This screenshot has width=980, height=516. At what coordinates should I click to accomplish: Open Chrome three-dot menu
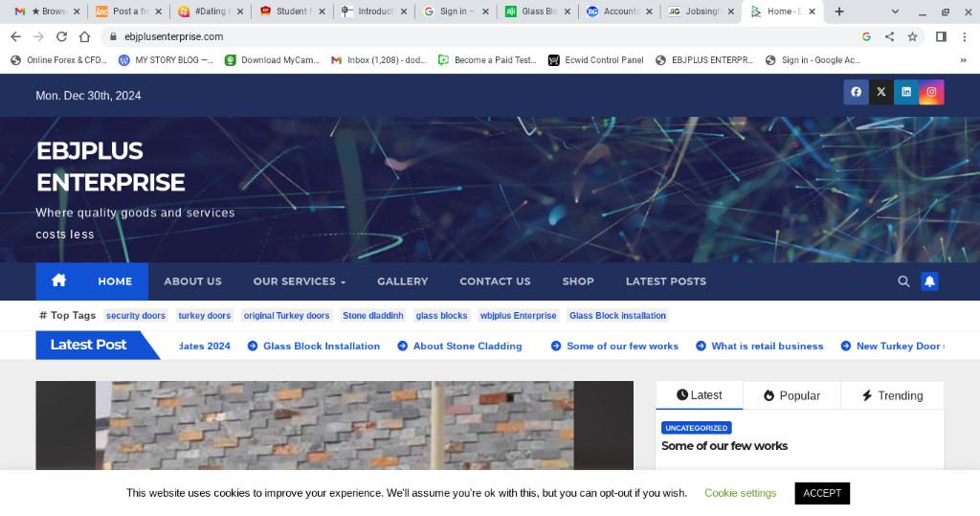click(x=965, y=37)
